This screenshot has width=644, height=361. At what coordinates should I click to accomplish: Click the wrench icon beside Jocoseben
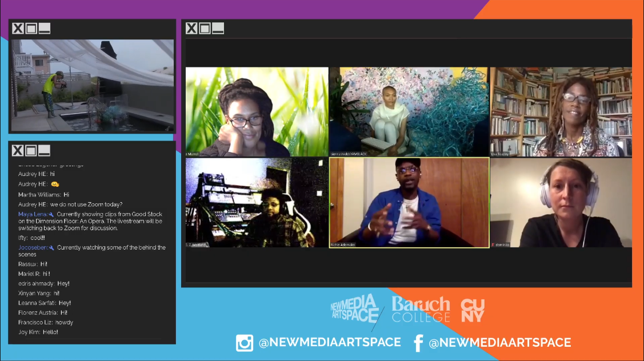tap(51, 248)
